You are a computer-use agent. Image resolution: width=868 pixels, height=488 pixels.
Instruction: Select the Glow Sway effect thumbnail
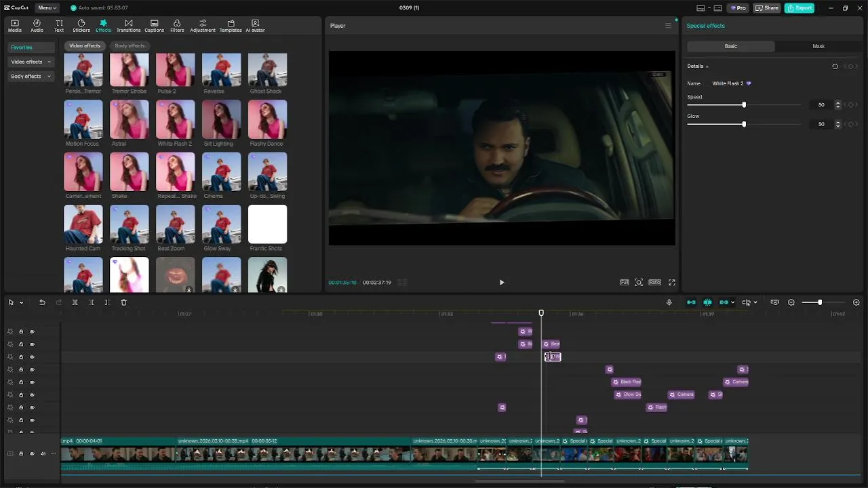(221, 224)
